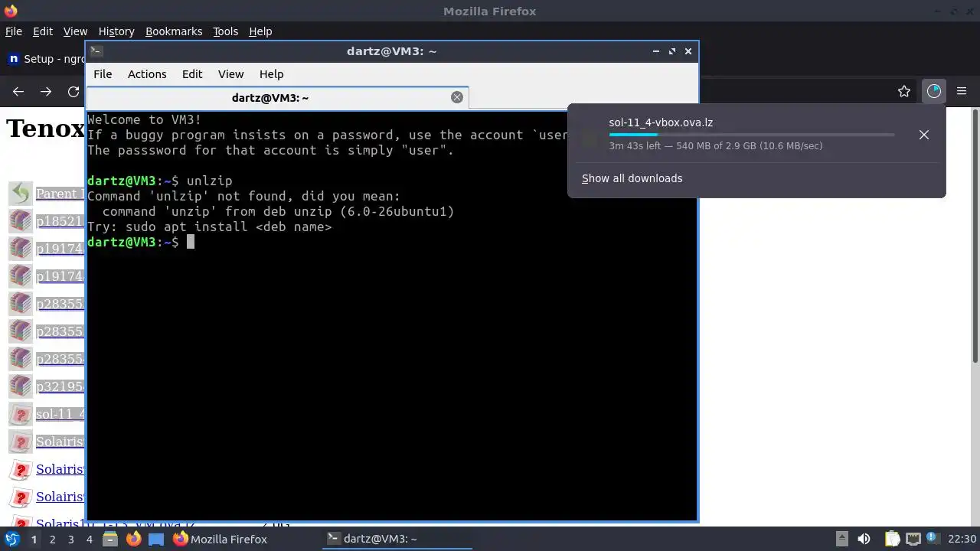Click the Parent directory back-arrow icon

point(21,193)
